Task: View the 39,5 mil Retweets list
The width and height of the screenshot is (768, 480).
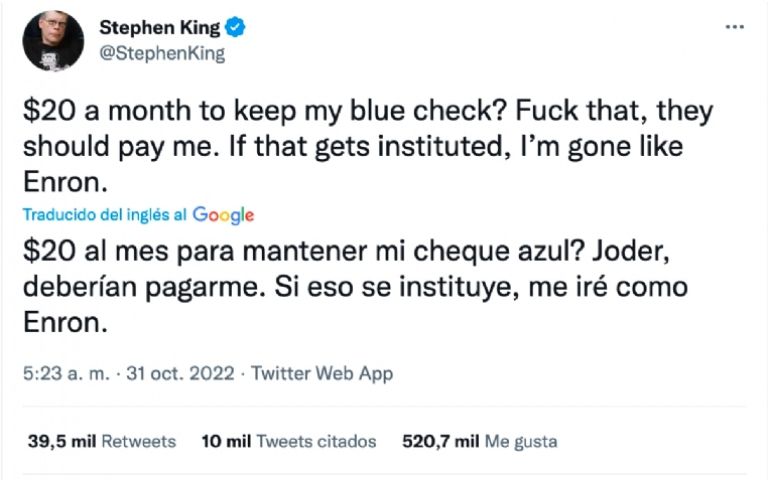Action: point(101,441)
